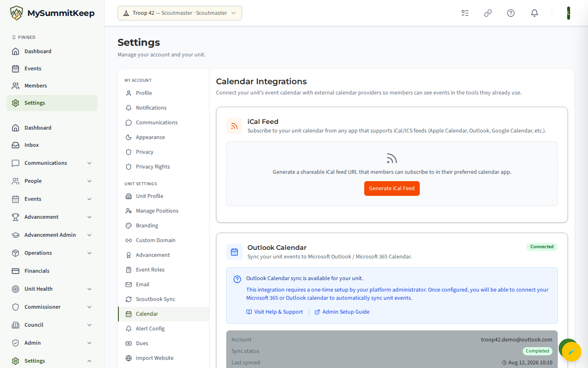
Task: Expand People sidebar section
Action: coord(52,181)
